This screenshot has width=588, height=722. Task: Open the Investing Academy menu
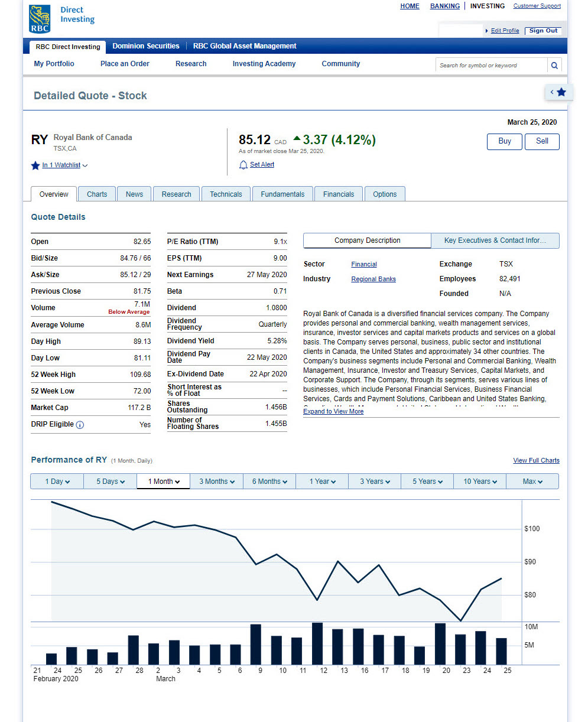pos(264,64)
